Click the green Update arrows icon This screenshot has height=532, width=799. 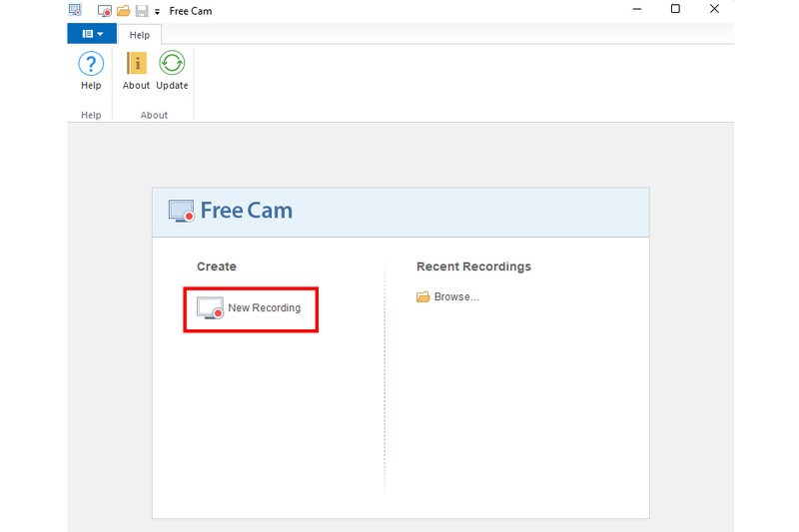(172, 65)
